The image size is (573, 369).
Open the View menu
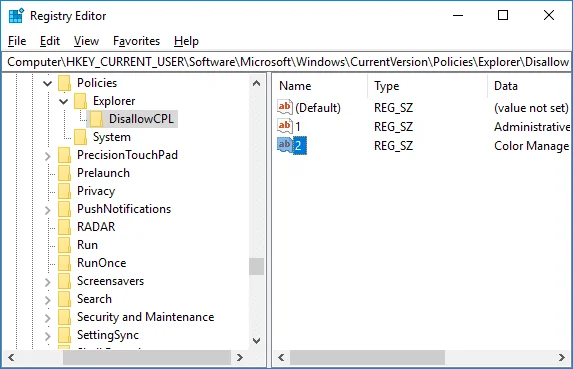[86, 41]
